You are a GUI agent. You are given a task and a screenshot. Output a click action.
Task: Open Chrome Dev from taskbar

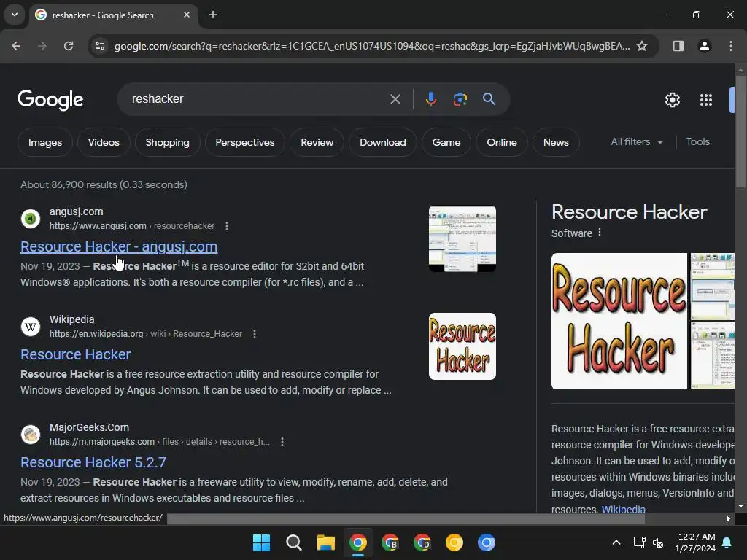[422, 542]
